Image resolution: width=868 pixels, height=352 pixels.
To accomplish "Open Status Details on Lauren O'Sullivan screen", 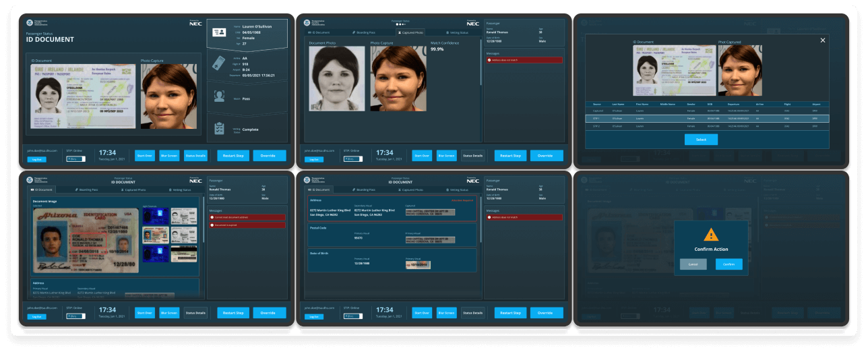I will 195,156.
